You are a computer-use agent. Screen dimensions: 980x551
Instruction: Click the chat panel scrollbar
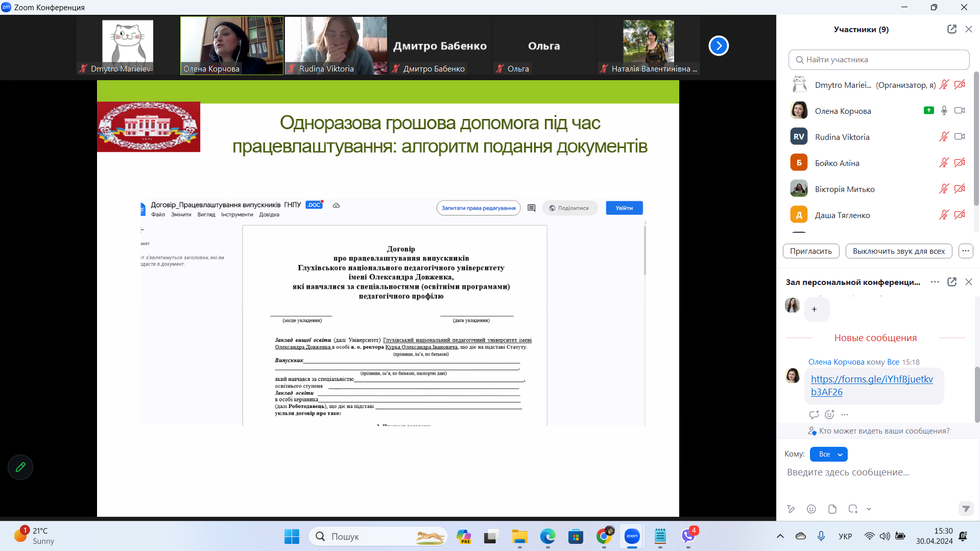point(977,394)
